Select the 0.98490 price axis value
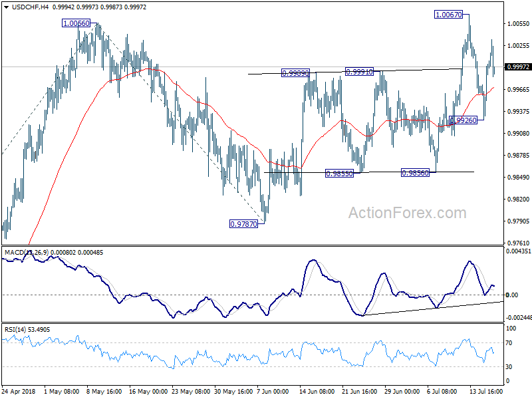 click(x=518, y=178)
